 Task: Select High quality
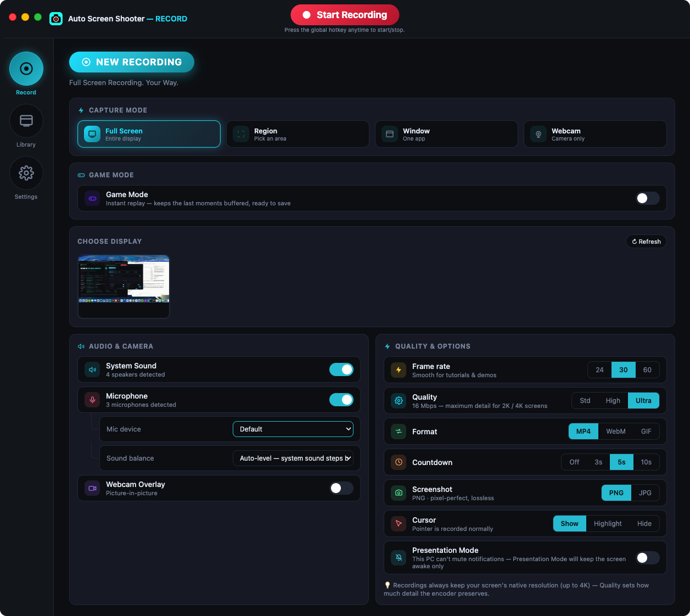(x=613, y=401)
